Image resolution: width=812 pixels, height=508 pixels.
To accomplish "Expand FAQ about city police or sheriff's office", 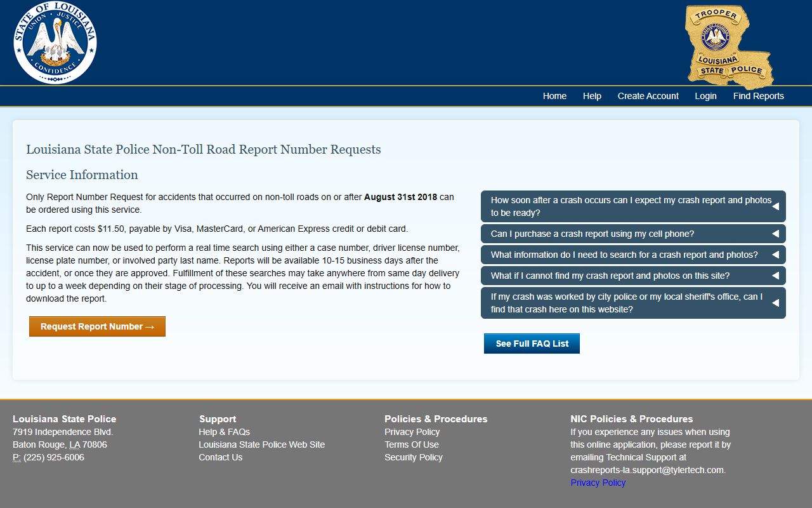I will pyautogui.click(x=633, y=303).
